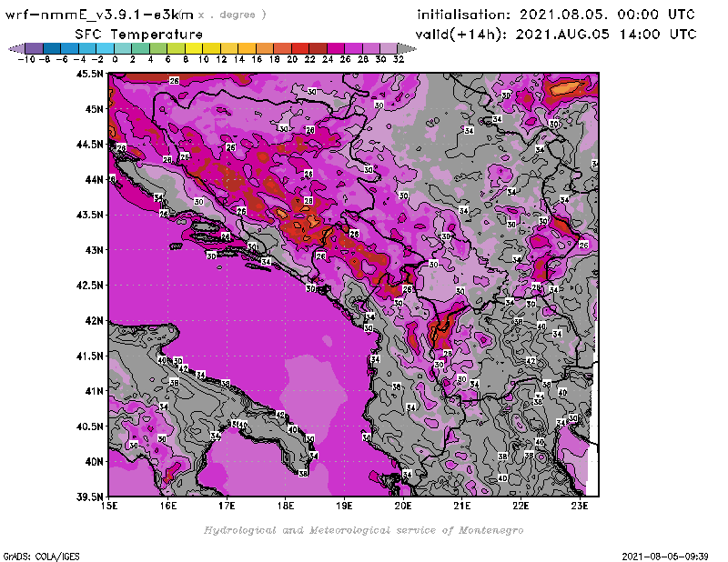
Task: Click the '17E' longitude label
Action: pos(227,506)
